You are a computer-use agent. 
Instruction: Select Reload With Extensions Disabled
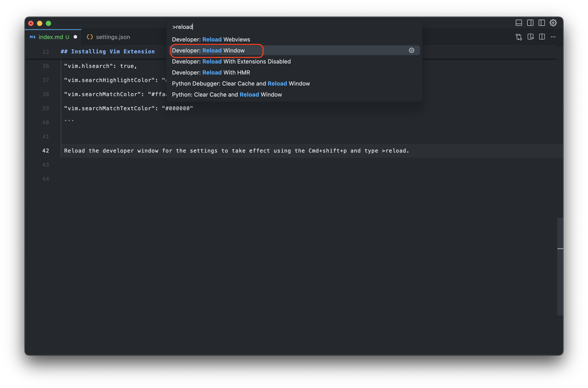294,61
